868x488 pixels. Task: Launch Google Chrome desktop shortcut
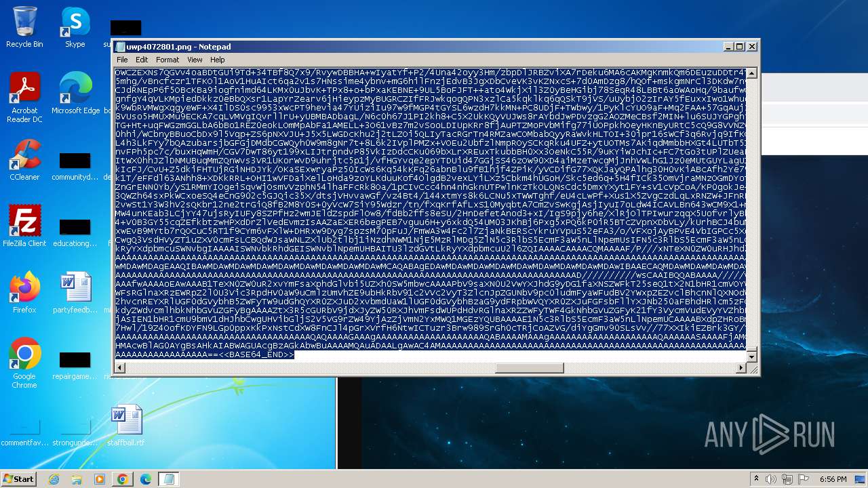[24, 363]
